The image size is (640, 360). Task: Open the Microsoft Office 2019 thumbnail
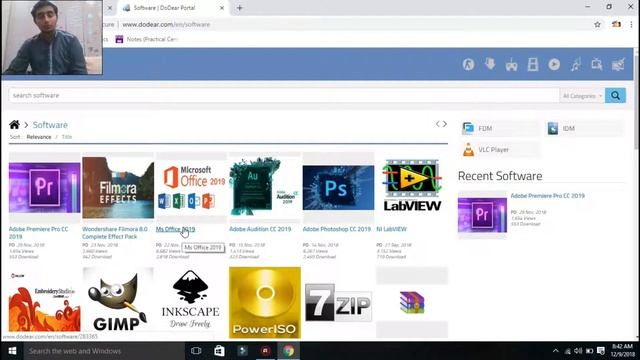(x=191, y=188)
